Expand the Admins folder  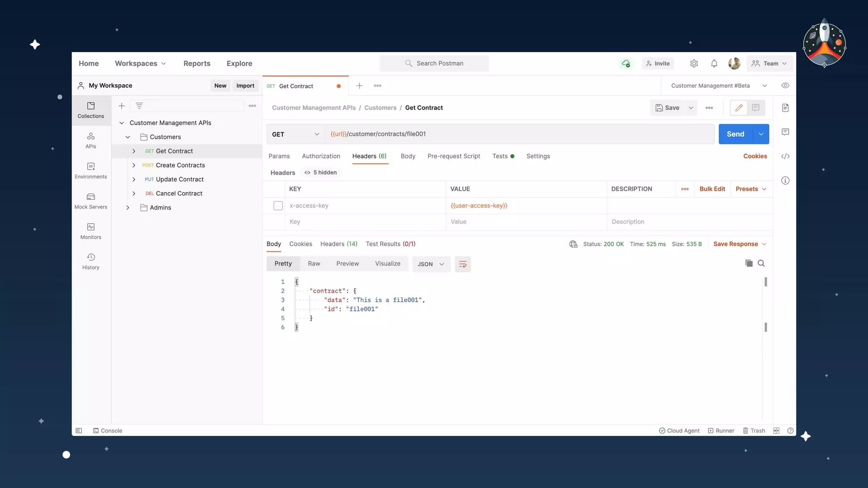[x=128, y=208]
